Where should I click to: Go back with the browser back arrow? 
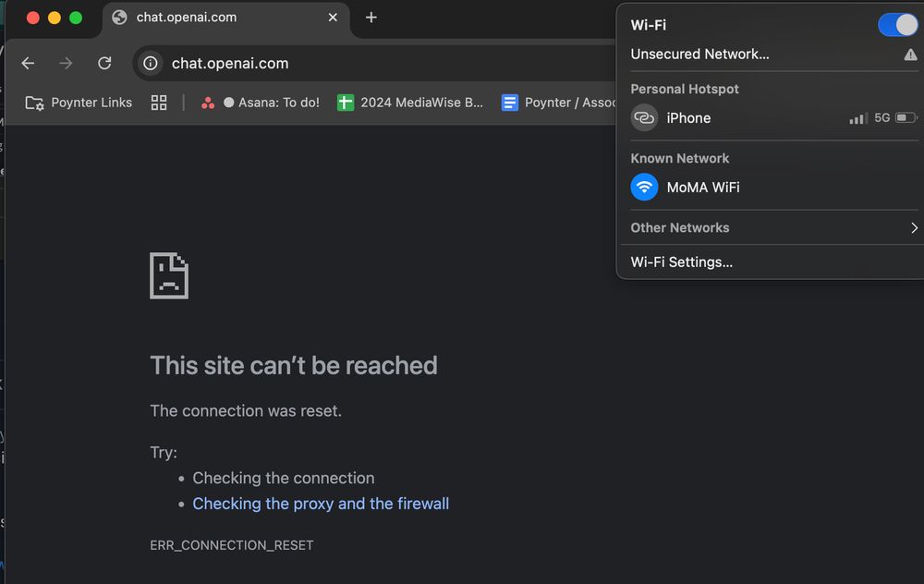(x=28, y=63)
